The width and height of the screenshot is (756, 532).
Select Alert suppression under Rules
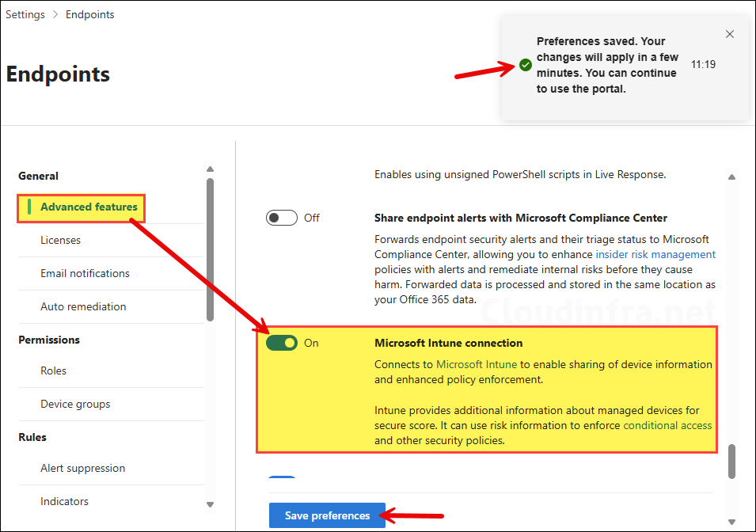[x=82, y=469]
